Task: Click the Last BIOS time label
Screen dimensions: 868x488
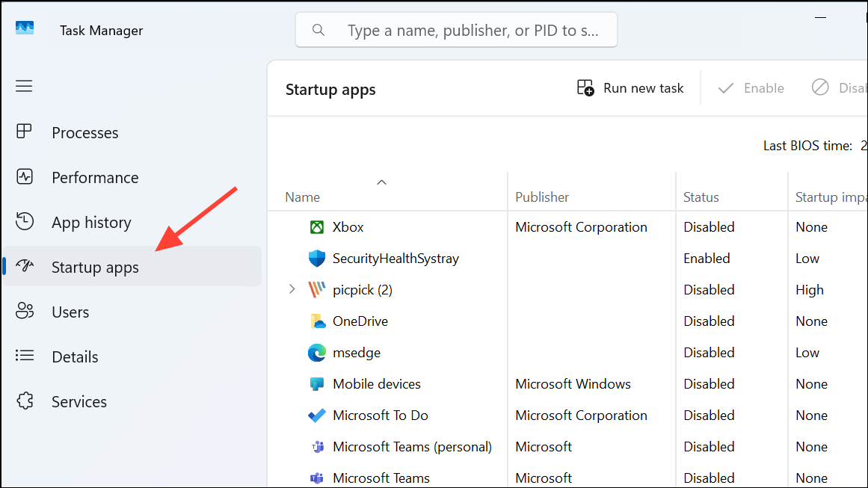Action: 807,146
